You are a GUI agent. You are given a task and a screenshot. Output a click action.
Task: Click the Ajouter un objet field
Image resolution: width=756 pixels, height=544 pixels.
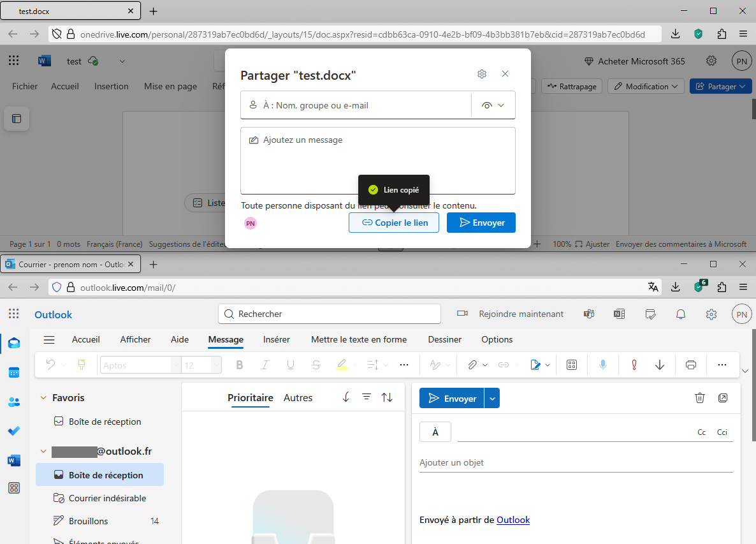[x=576, y=462]
